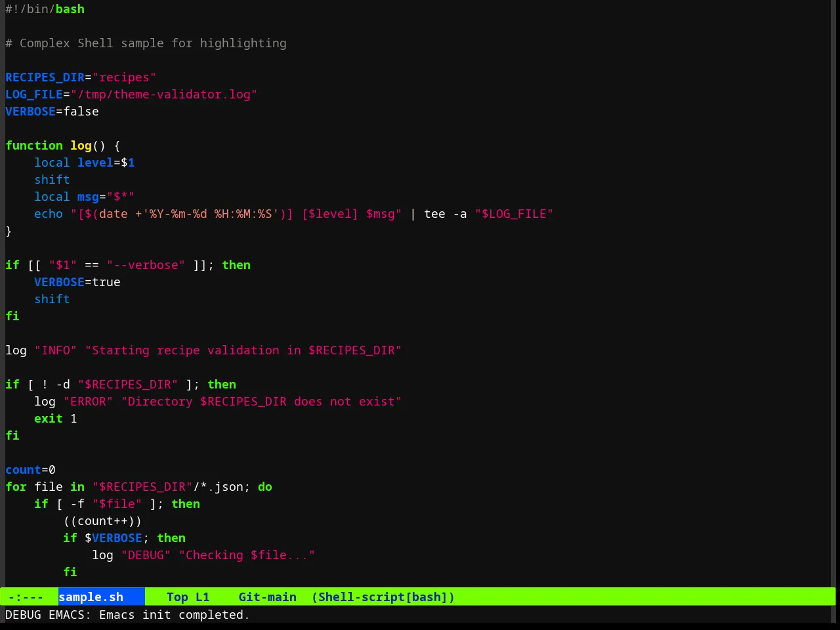The width and height of the screenshot is (840, 630).
Task: Click the "/tmp/theme-validator.log" string
Action: (164, 94)
